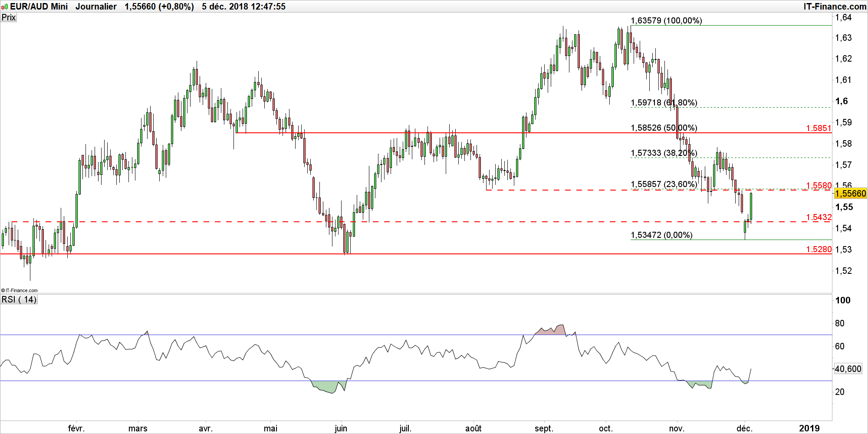Viewport: 868px width, 434px height.
Task: Click the 2019 marker on the time axis
Action: (x=809, y=428)
